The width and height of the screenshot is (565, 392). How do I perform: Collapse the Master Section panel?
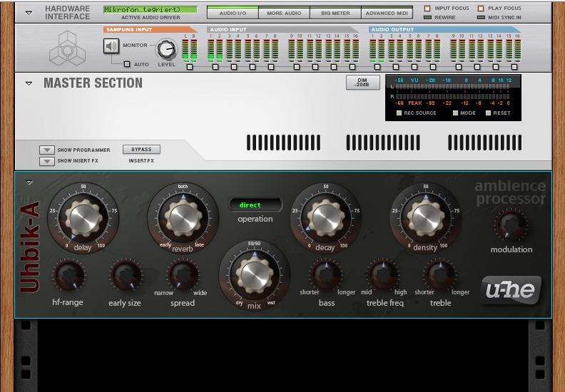[29, 83]
